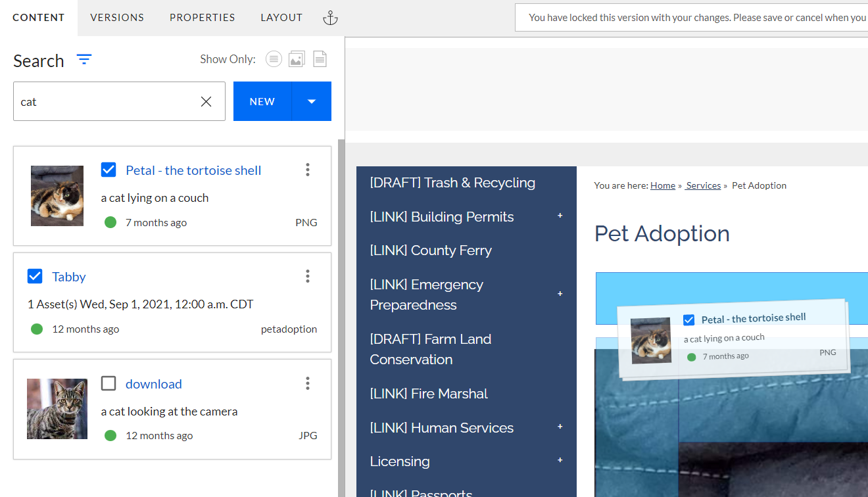Follow the Services breadcrumb link
This screenshot has width=868, height=497.
pyautogui.click(x=703, y=185)
